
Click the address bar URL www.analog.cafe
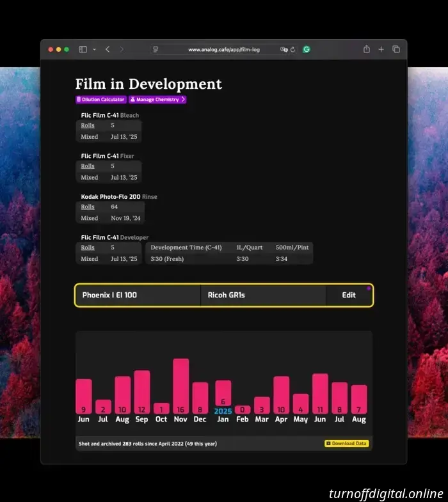coord(224,50)
